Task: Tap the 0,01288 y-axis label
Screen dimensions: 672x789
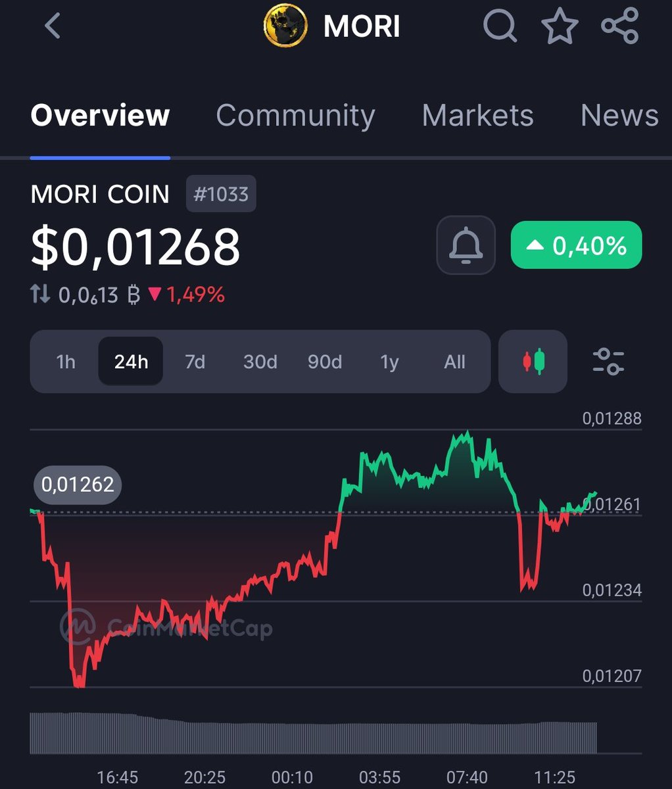Action: (x=612, y=418)
